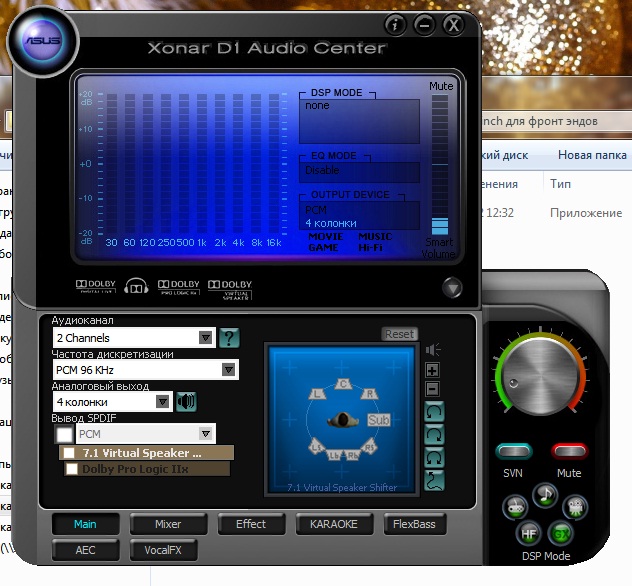Click the Dolby Headphone logo icon

(136, 286)
